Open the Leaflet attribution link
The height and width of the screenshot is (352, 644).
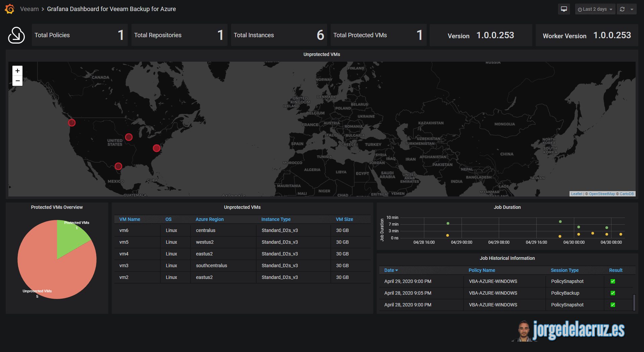(x=577, y=194)
